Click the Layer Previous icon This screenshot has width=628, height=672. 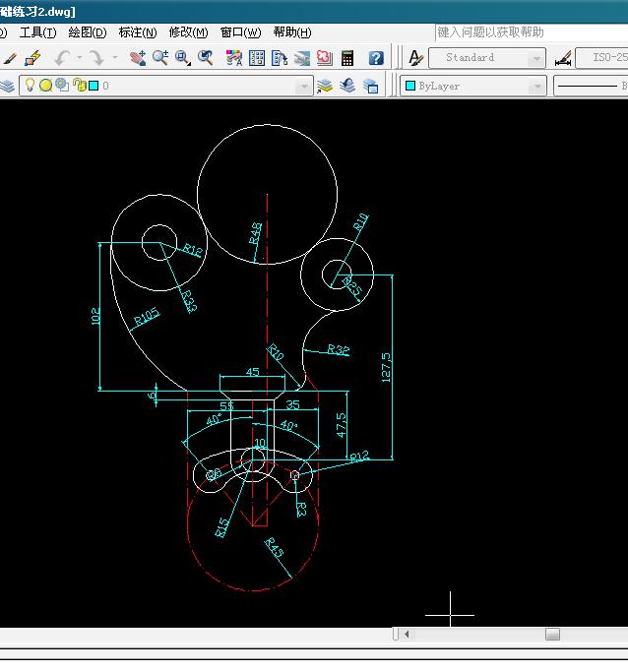click(347, 86)
